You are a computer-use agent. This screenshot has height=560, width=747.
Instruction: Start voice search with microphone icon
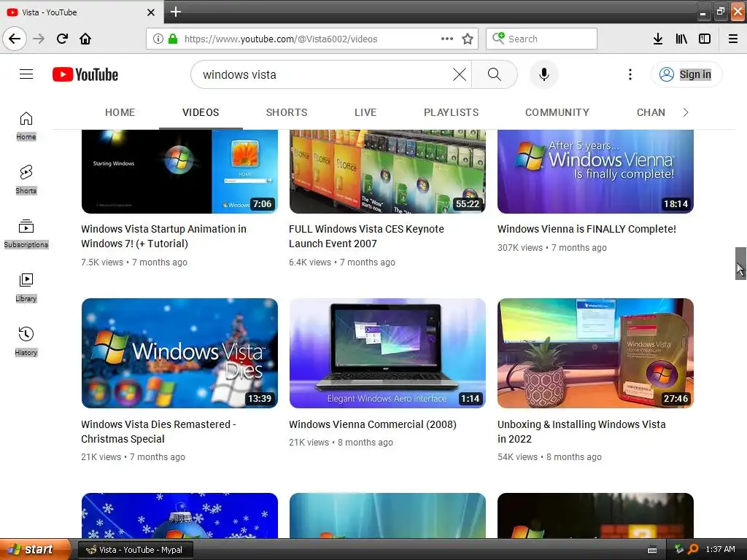(544, 74)
